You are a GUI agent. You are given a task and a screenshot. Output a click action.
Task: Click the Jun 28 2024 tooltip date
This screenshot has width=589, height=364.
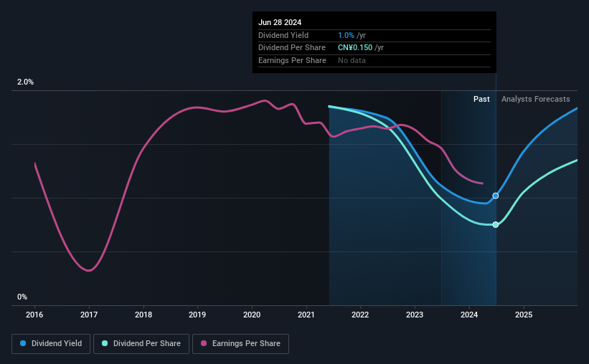[x=280, y=22]
